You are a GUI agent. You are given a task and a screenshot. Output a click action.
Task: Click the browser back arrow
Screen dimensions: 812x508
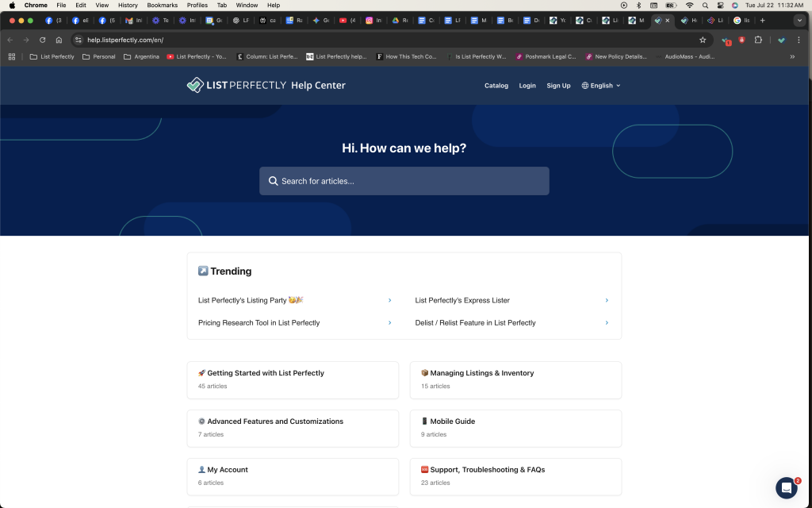pyautogui.click(x=10, y=40)
